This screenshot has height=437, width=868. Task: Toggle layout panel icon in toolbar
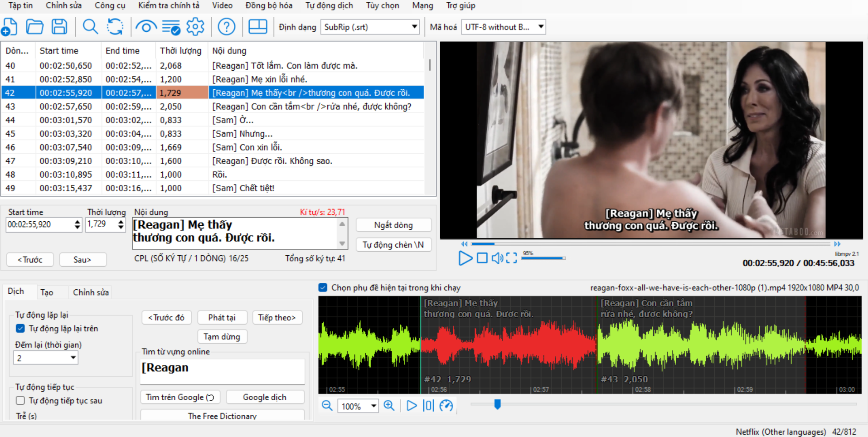257,26
